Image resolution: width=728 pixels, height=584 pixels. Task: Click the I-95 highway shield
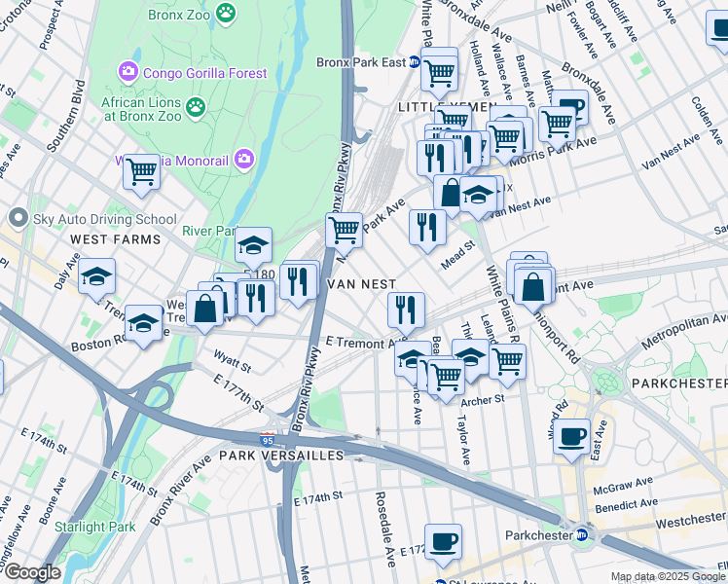[x=267, y=439]
